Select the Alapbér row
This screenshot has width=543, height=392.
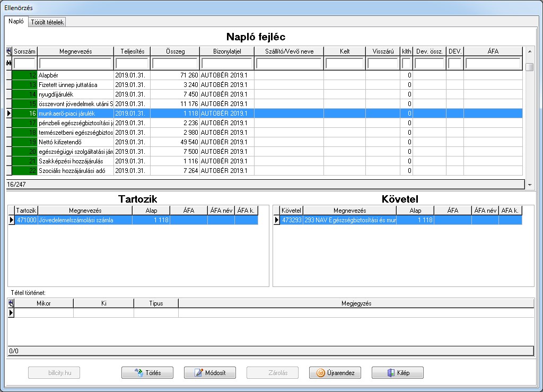pos(265,75)
